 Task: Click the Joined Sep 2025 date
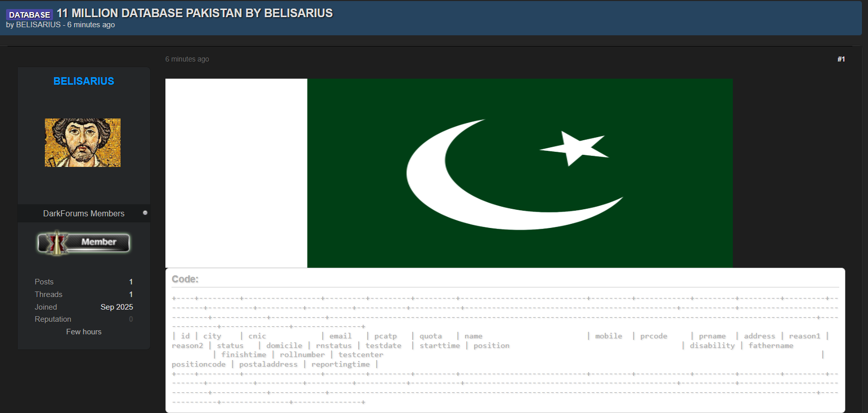pos(117,307)
